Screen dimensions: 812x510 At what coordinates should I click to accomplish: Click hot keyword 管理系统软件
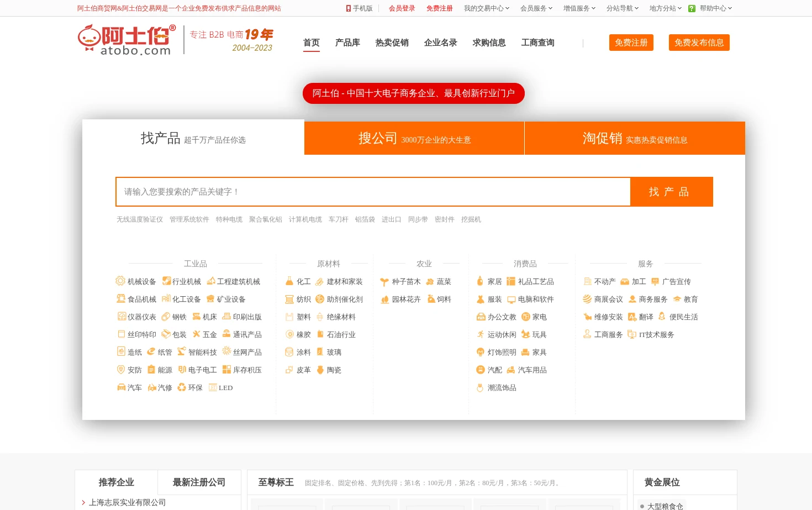tap(189, 219)
